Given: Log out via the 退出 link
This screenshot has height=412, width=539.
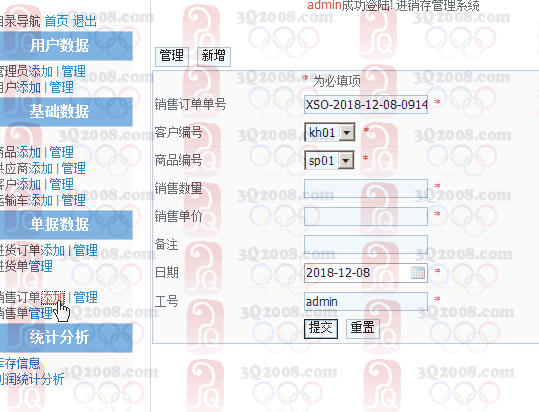Looking at the screenshot, I should tap(85, 21).
